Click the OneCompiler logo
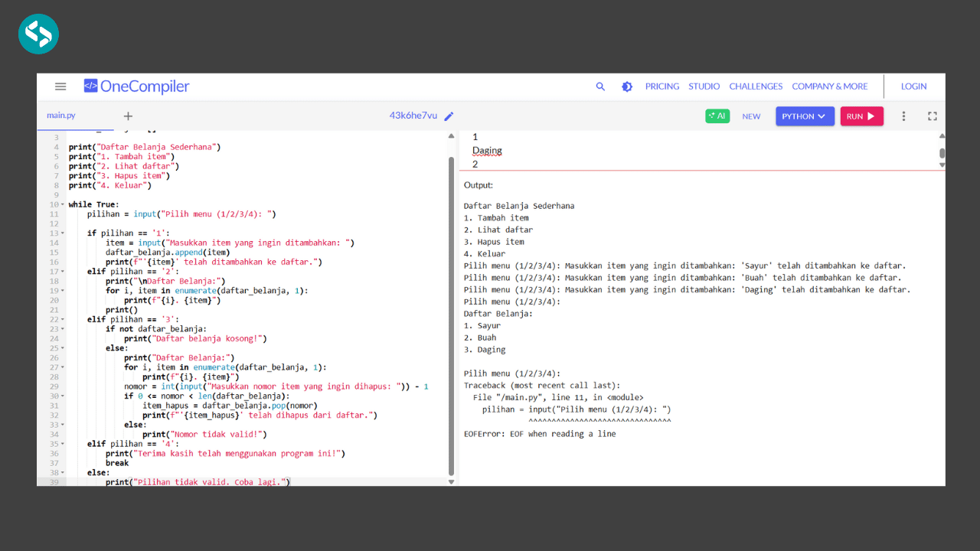 (136, 86)
